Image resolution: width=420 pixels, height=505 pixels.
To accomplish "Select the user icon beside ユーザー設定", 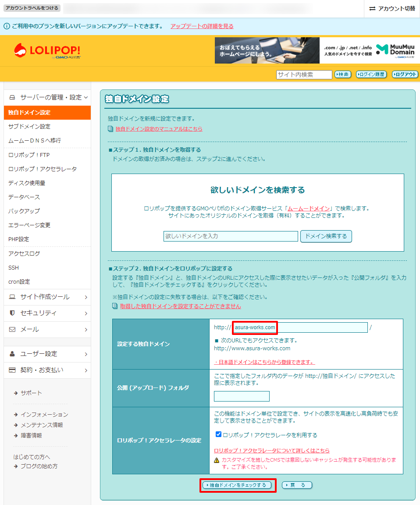I will coord(13,354).
